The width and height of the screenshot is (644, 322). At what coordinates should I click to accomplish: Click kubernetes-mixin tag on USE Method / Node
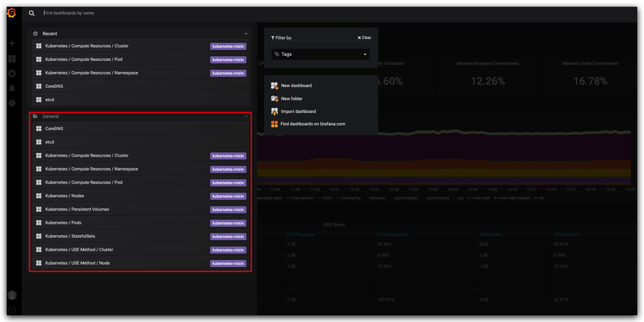point(228,264)
